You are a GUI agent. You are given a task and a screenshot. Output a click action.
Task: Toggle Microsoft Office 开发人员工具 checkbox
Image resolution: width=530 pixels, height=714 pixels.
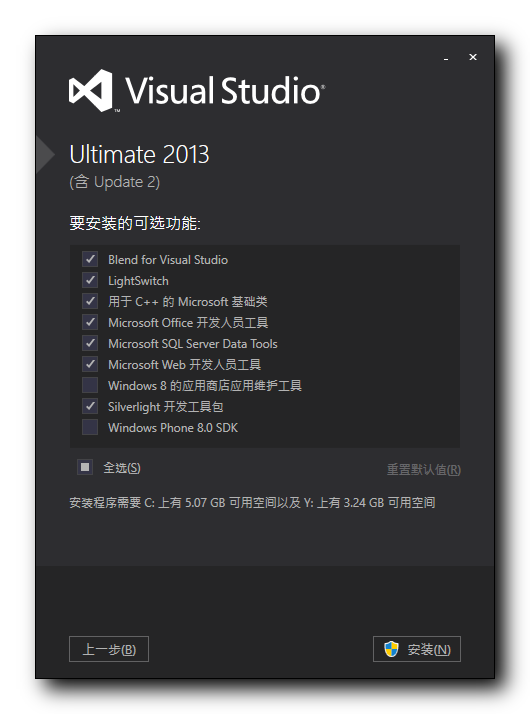click(x=90, y=322)
